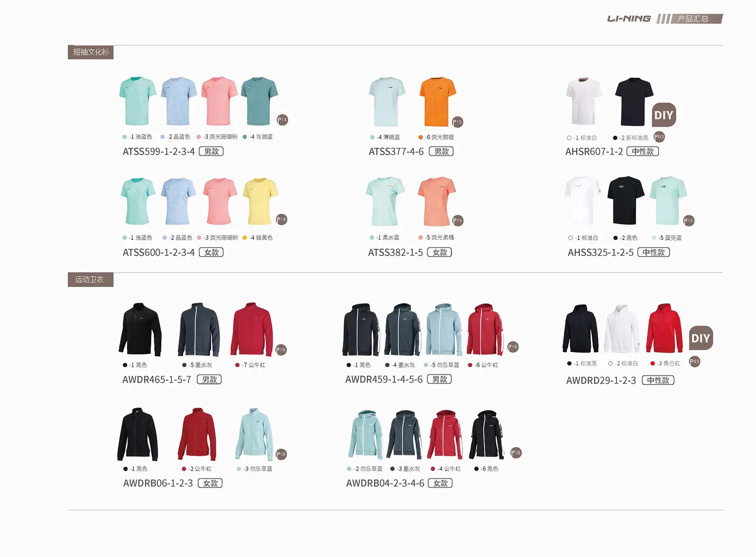Click the 中性款 tag next to AWDRD29-1-2-3
The width and height of the screenshot is (756, 557).
[x=658, y=380]
